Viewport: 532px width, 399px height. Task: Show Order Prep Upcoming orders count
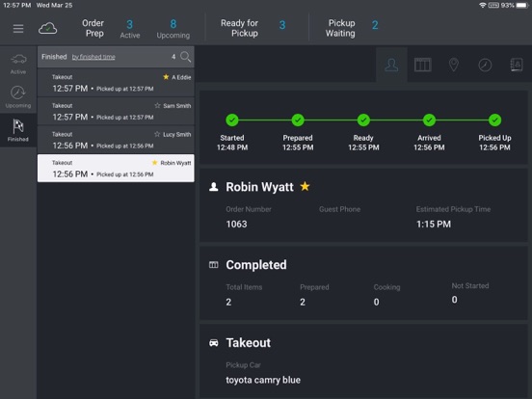[x=173, y=29]
